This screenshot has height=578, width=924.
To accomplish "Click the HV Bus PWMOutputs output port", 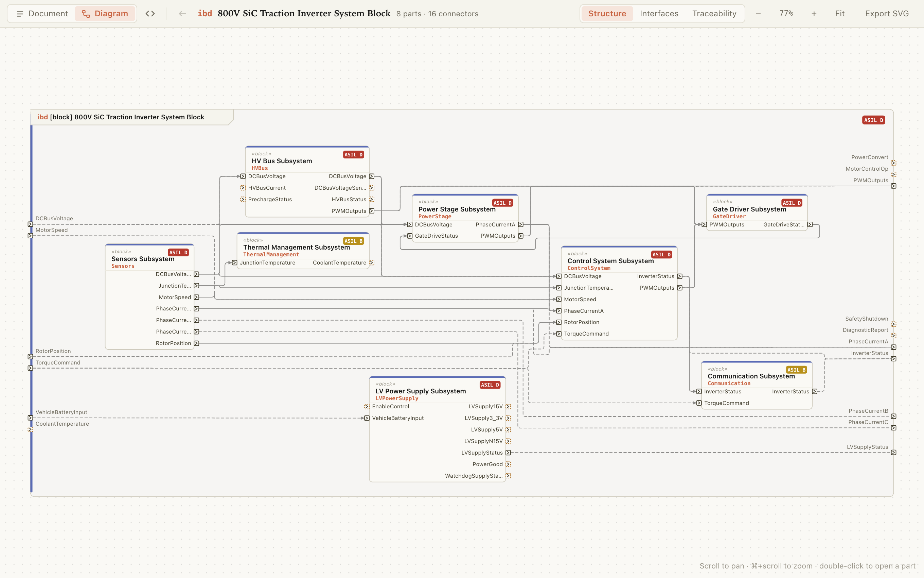I will point(372,211).
